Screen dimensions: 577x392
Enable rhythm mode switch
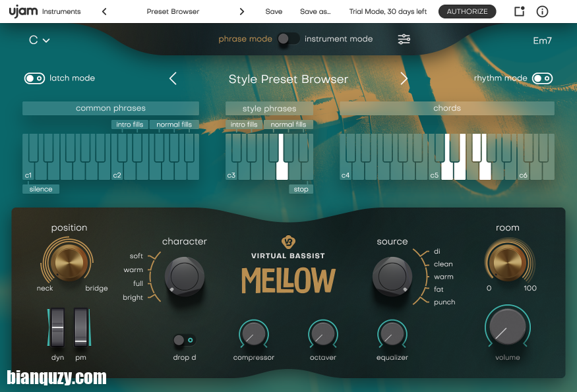pyautogui.click(x=543, y=78)
